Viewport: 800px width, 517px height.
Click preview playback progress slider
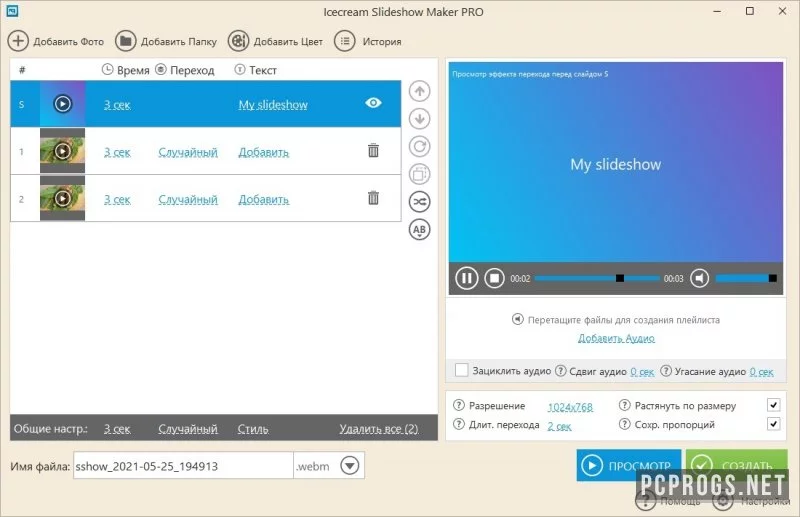[597, 278]
